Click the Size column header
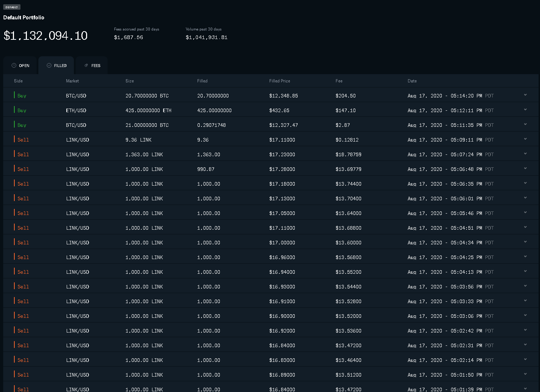This screenshot has width=540, height=392. pyautogui.click(x=130, y=81)
